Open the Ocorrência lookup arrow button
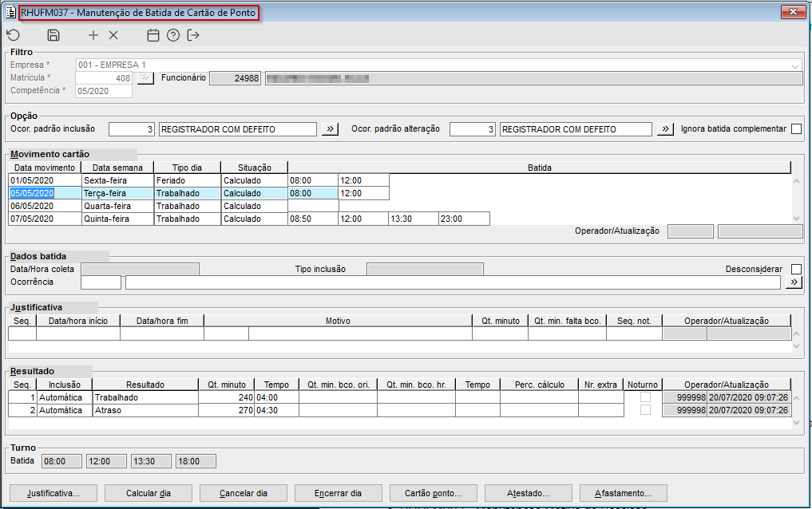812x509 pixels. click(794, 282)
